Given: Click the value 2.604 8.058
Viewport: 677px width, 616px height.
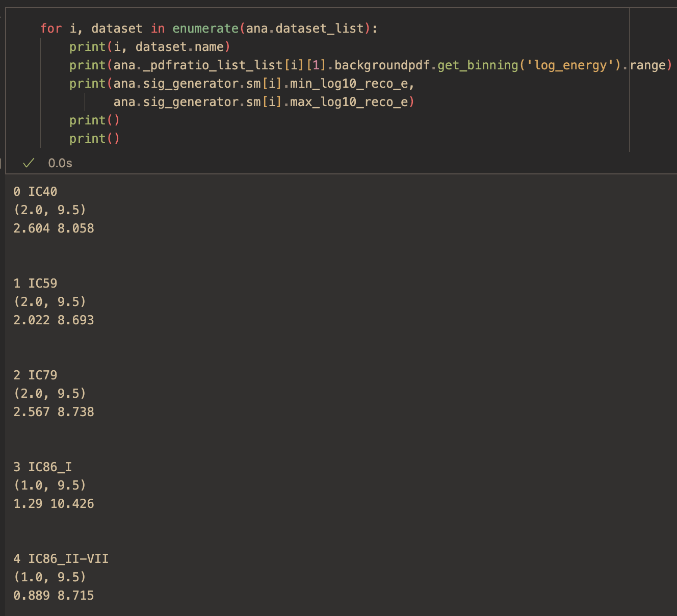Looking at the screenshot, I should coord(53,228).
